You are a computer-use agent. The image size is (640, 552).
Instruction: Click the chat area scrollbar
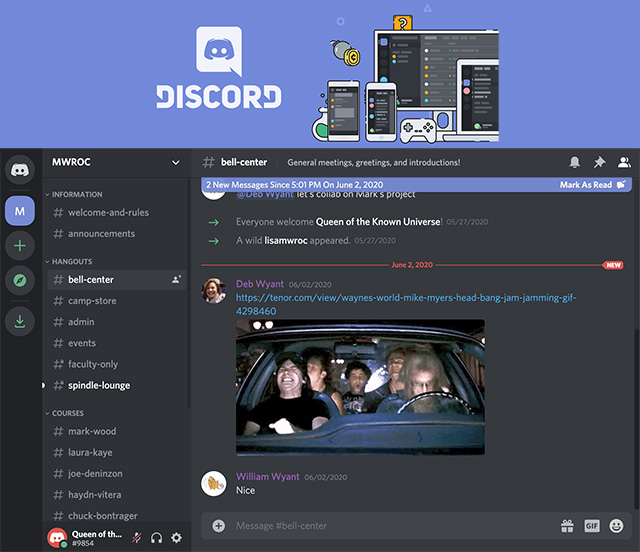coord(636,418)
